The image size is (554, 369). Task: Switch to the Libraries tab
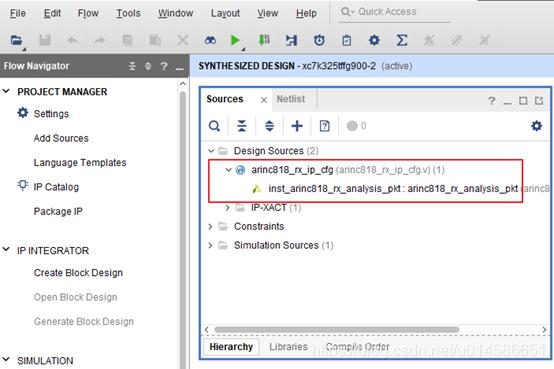tap(288, 347)
